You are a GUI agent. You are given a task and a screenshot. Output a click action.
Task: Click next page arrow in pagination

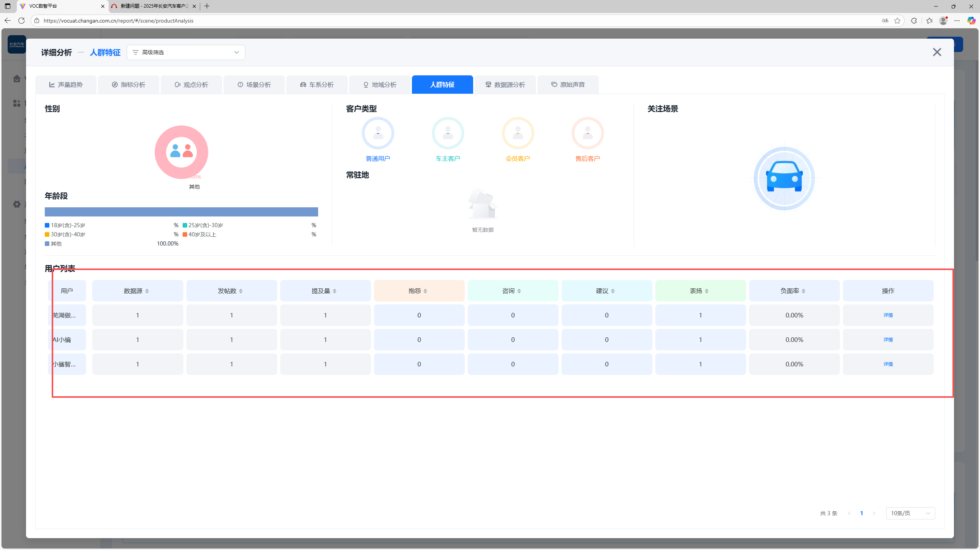[x=874, y=513]
